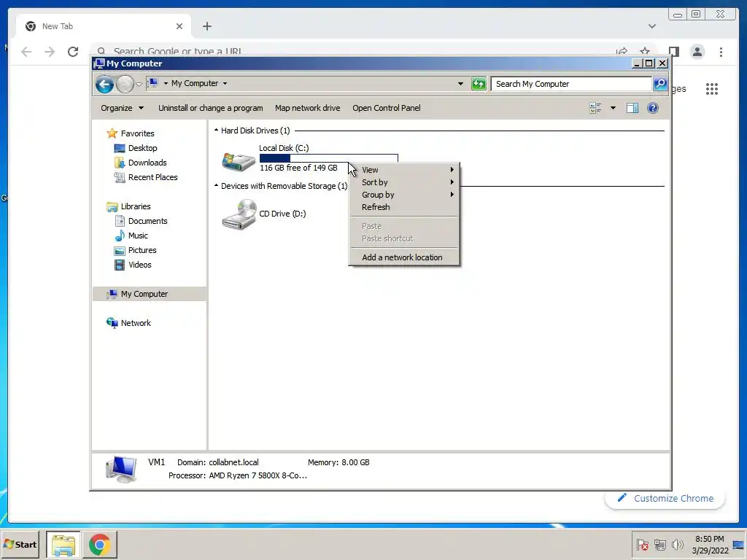The width and height of the screenshot is (747, 560).
Task: Click Chrome's share page icon
Action: tap(622, 51)
